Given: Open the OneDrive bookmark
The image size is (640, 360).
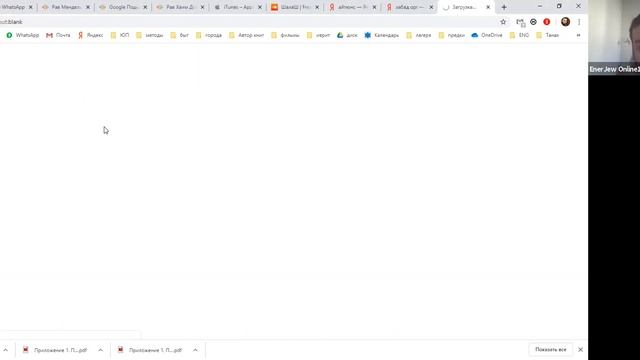Looking at the screenshot, I should click(487, 36).
